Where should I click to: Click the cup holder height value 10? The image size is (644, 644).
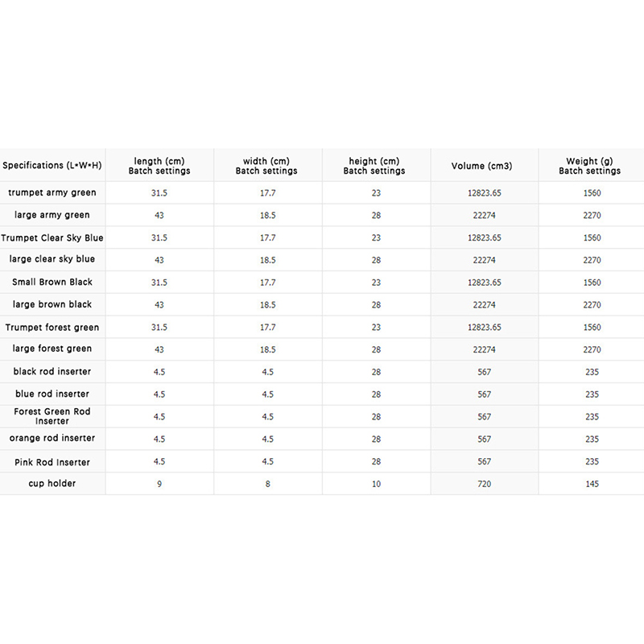tap(376, 484)
